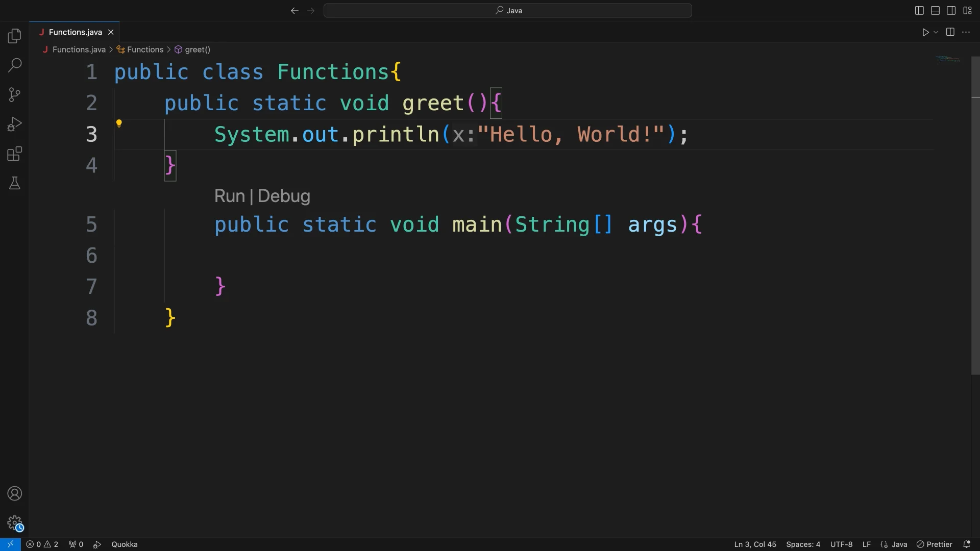This screenshot has width=980, height=551.
Task: Expand the run button dropdown arrow
Action: (x=936, y=32)
